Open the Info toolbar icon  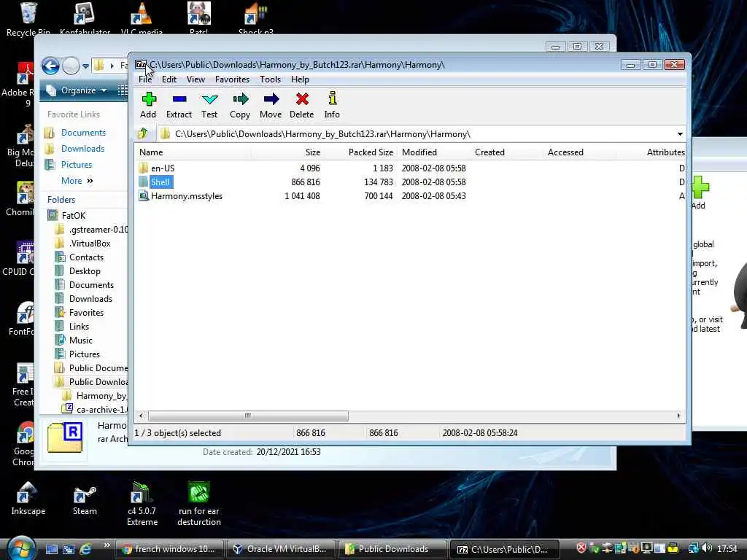tap(332, 105)
